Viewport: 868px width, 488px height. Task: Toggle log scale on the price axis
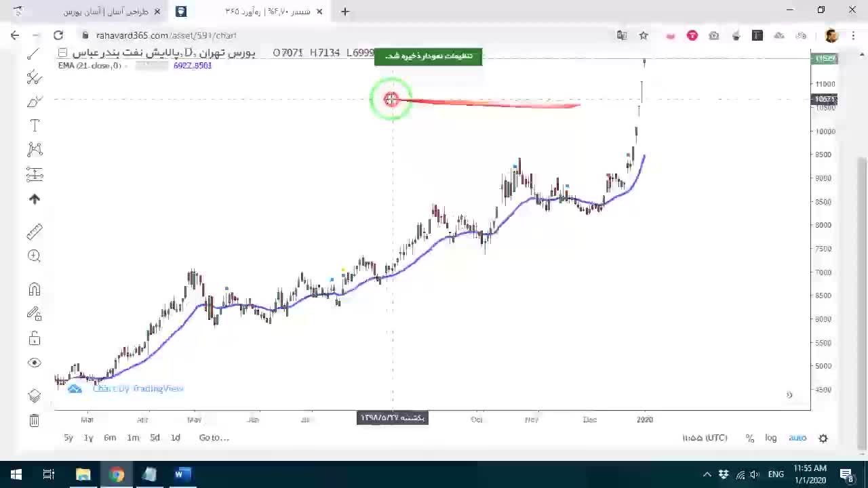tap(771, 438)
